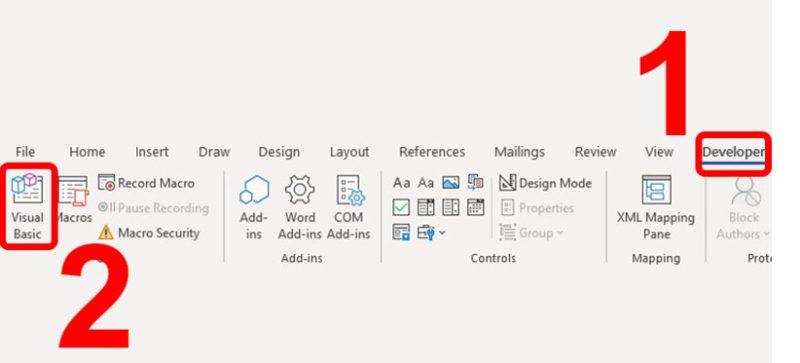Toggle Design Mode on
The width and height of the screenshot is (800, 363).
pyautogui.click(x=545, y=183)
